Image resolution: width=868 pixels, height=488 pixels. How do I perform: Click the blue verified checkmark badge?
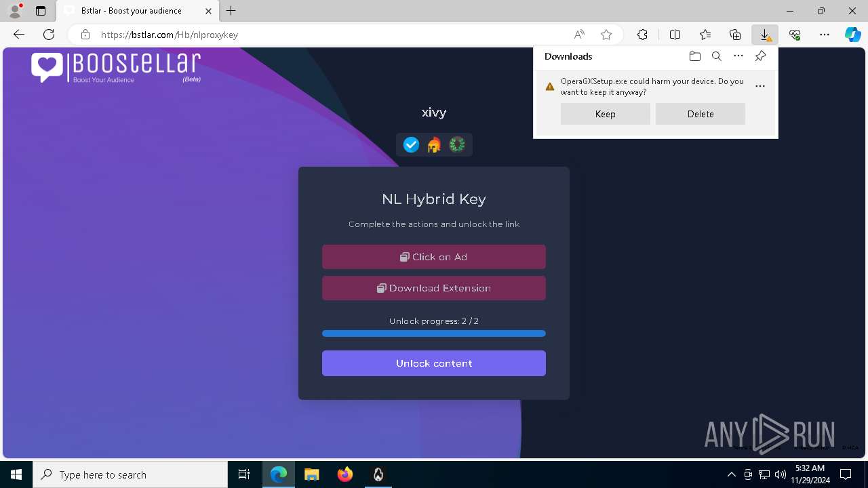411,144
